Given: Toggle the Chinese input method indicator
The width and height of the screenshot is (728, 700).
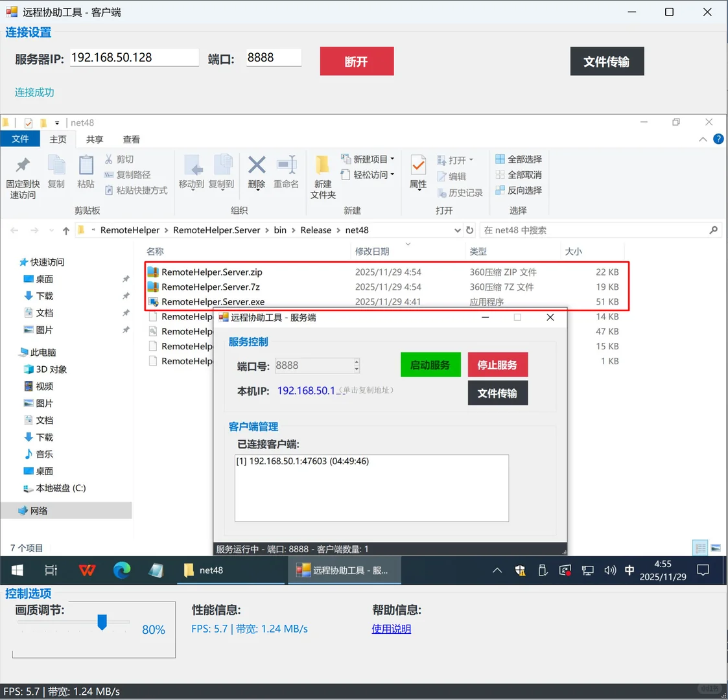Looking at the screenshot, I should [x=629, y=570].
